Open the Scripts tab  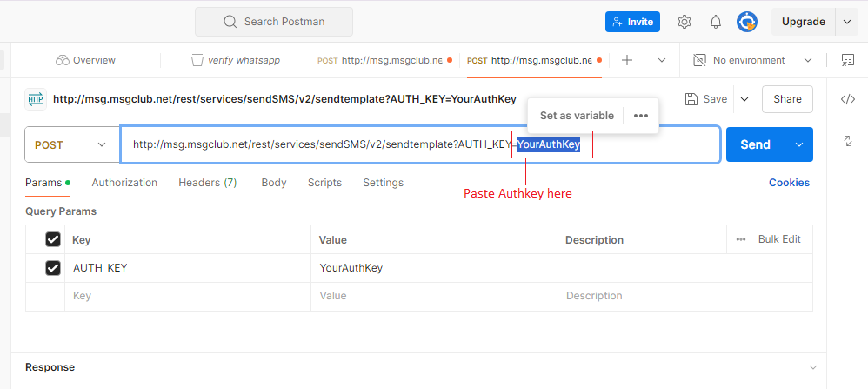[325, 182]
